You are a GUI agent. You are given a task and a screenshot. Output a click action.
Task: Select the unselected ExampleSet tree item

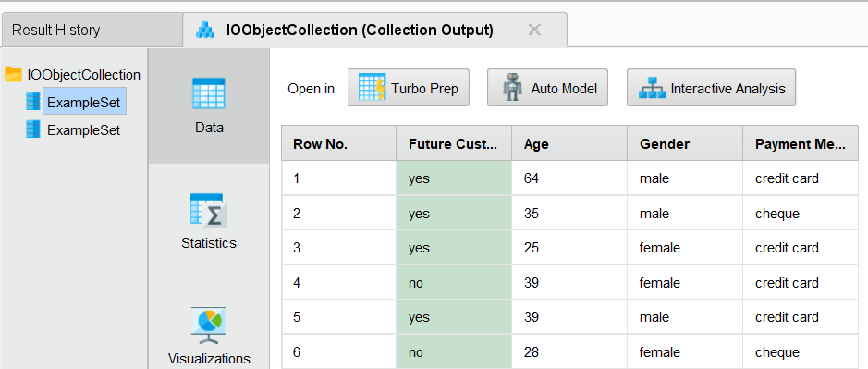[x=83, y=130]
